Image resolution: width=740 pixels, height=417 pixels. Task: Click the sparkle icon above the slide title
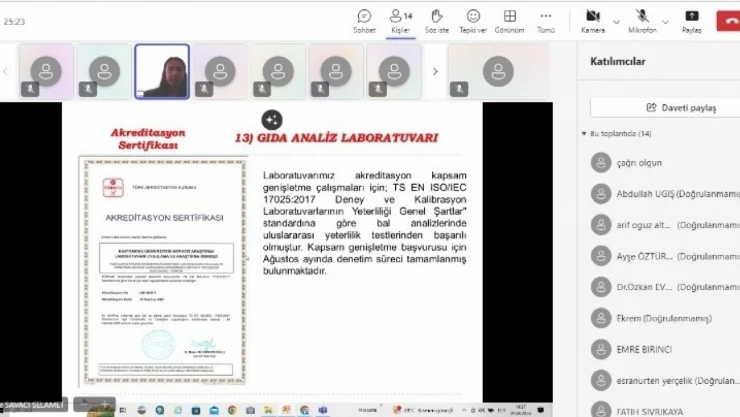pos(272,120)
